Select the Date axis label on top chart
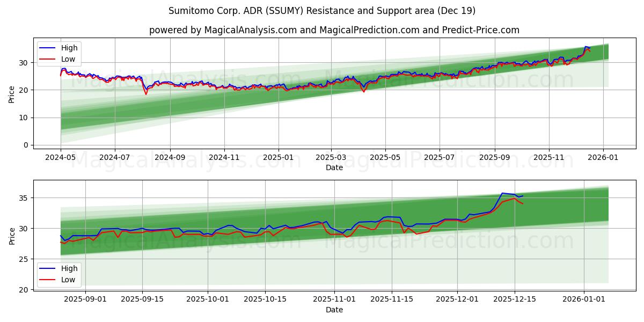 334,168
